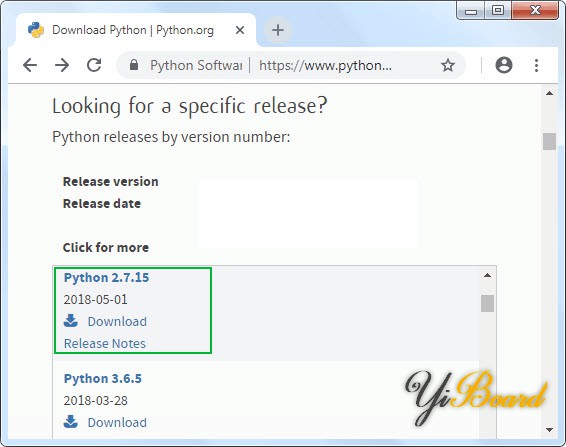This screenshot has width=566, height=447.
Task: Click the 2018-03-28 release date text
Action: point(95,401)
